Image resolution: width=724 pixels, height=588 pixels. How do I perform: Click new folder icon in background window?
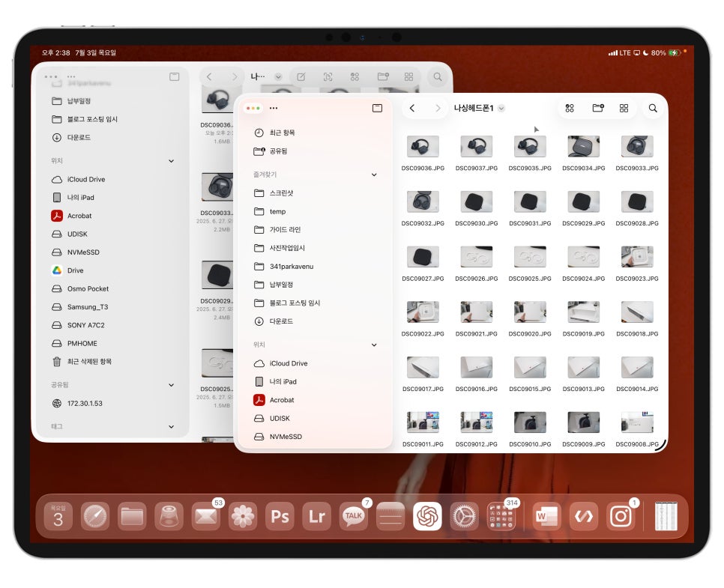click(383, 76)
